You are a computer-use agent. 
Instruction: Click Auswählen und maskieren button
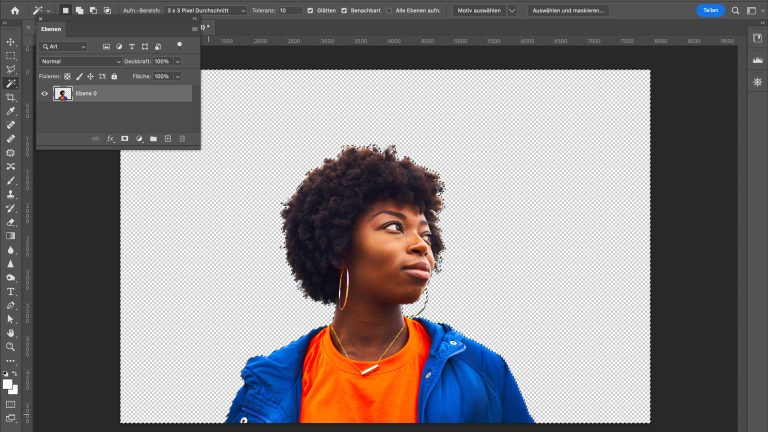(x=568, y=10)
